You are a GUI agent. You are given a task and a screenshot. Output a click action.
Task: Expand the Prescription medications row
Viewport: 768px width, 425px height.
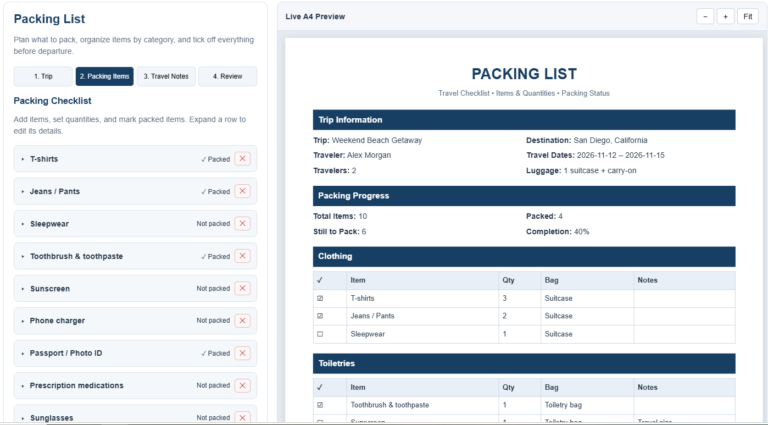click(x=23, y=386)
